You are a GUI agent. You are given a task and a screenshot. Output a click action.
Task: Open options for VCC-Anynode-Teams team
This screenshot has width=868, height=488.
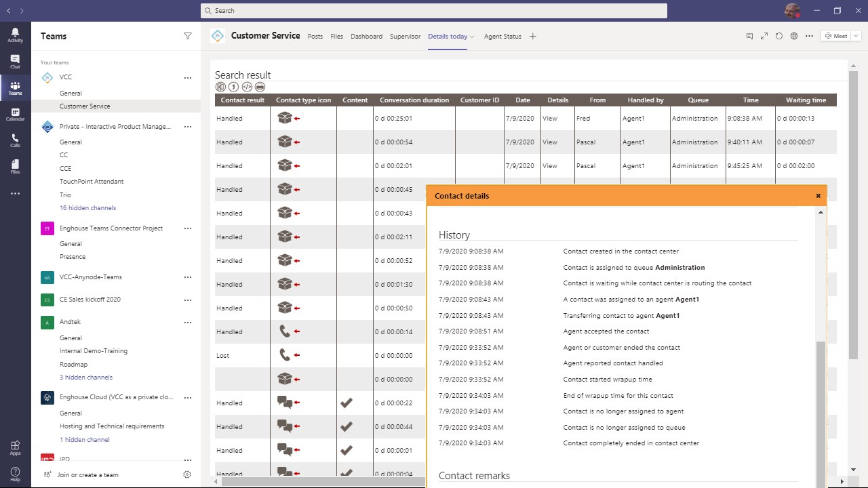pyautogui.click(x=188, y=277)
